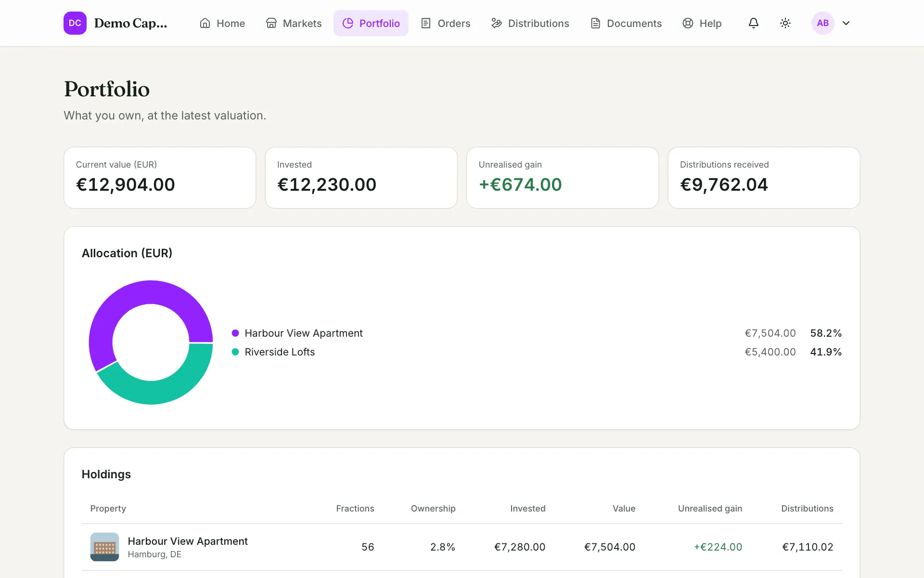
Task: Toggle light/dark theme sun icon
Action: pyautogui.click(x=785, y=23)
